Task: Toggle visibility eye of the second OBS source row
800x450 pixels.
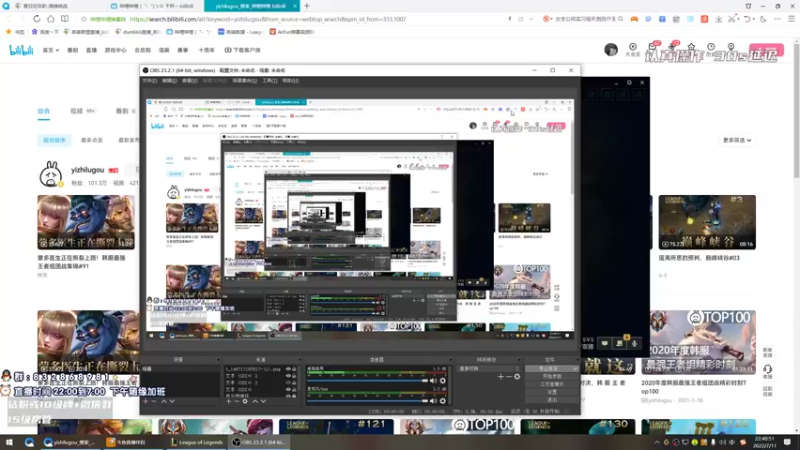Action: coord(288,376)
